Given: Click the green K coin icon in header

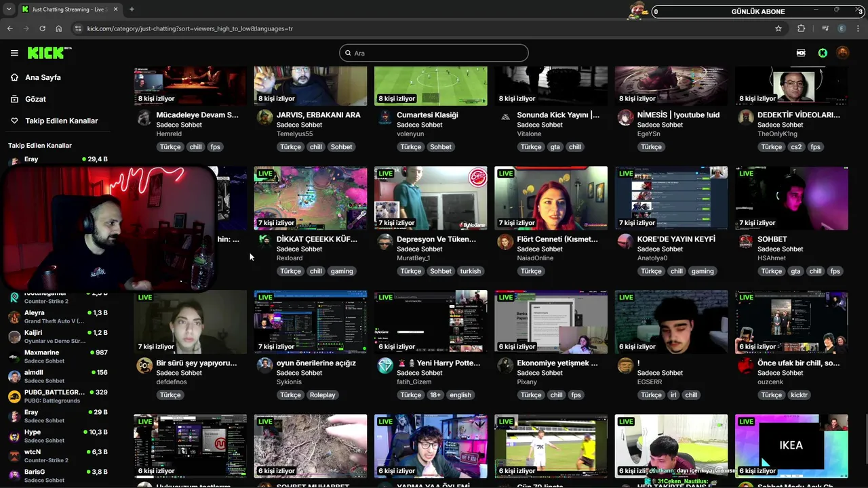Looking at the screenshot, I should click(x=823, y=53).
